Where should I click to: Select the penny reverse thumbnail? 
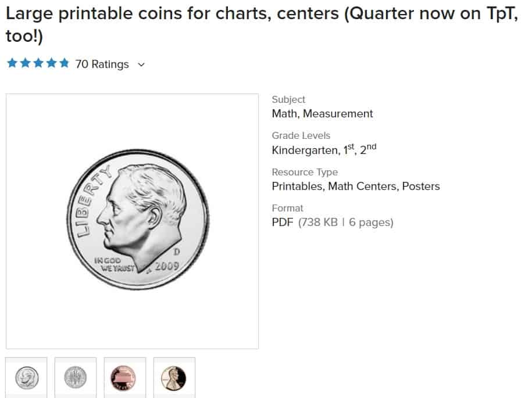[125, 377]
